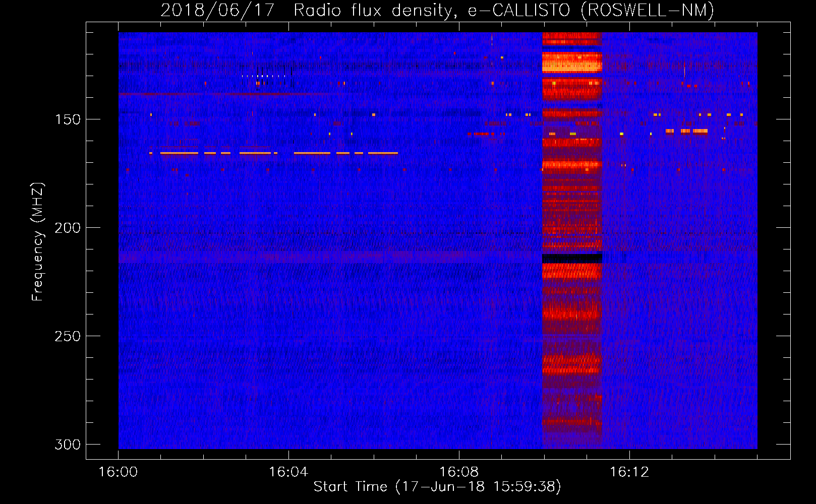Screen dimensions: 816x504
Task: Click the 16:04 time tick label
Action: pos(288,472)
